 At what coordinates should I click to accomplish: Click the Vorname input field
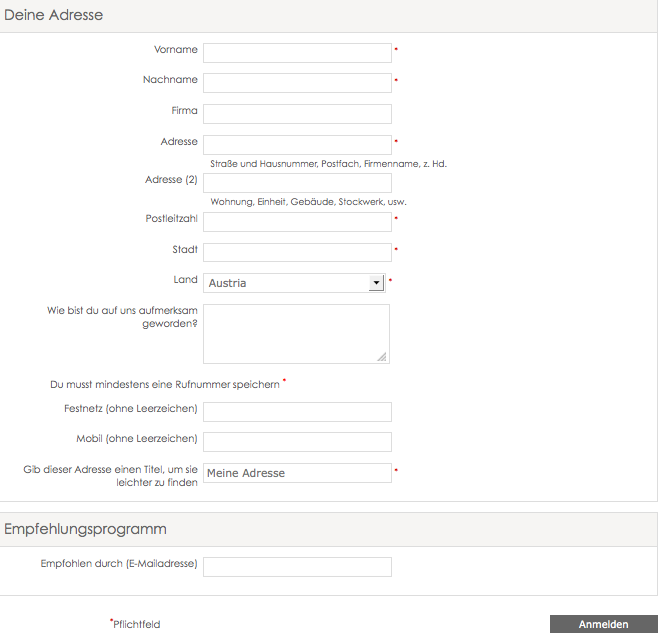(297, 53)
